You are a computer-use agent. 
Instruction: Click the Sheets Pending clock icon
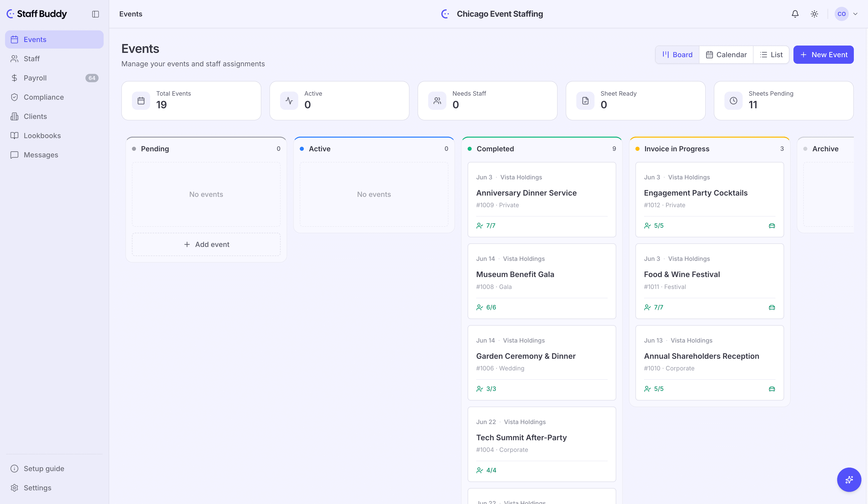click(733, 101)
